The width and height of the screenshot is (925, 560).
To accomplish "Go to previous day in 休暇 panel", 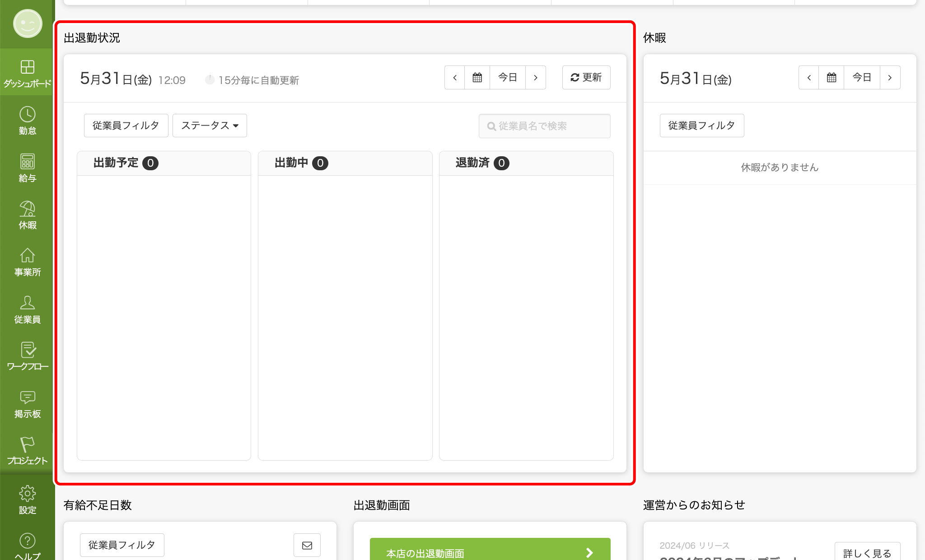I will 809,78.
